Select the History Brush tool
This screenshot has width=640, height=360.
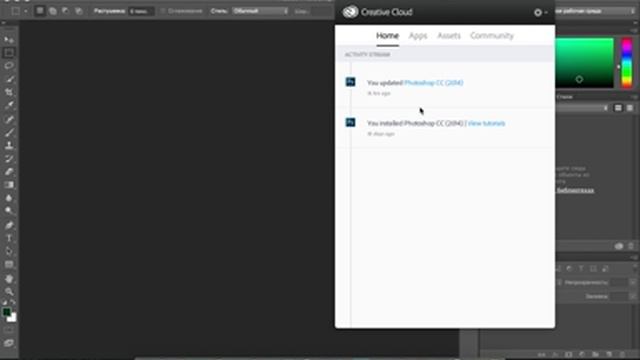9,158
